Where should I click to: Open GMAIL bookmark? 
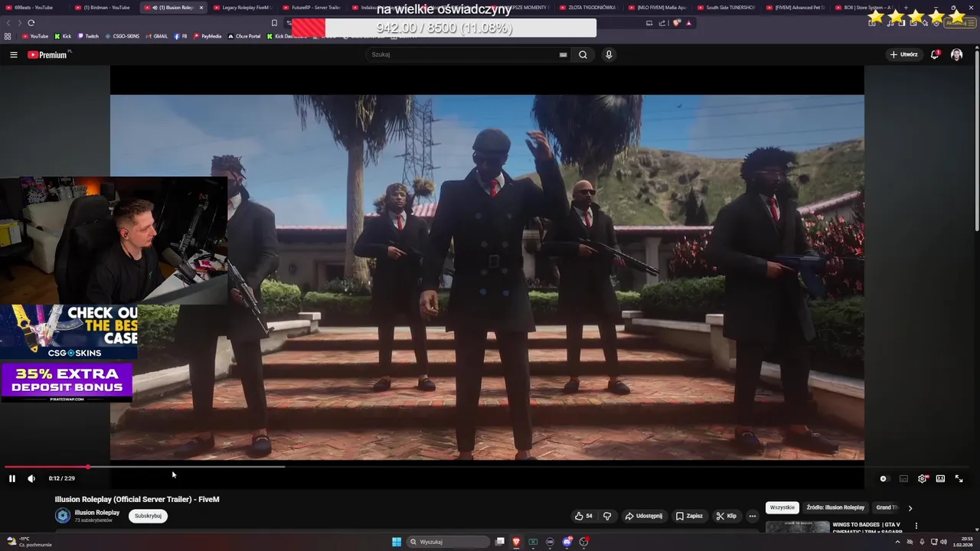pos(157,36)
